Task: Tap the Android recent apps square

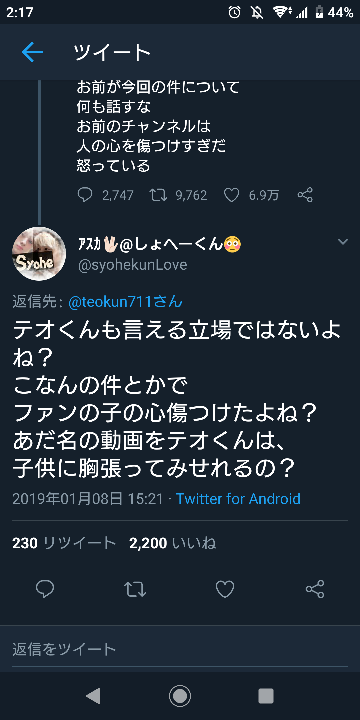Action: (266, 697)
